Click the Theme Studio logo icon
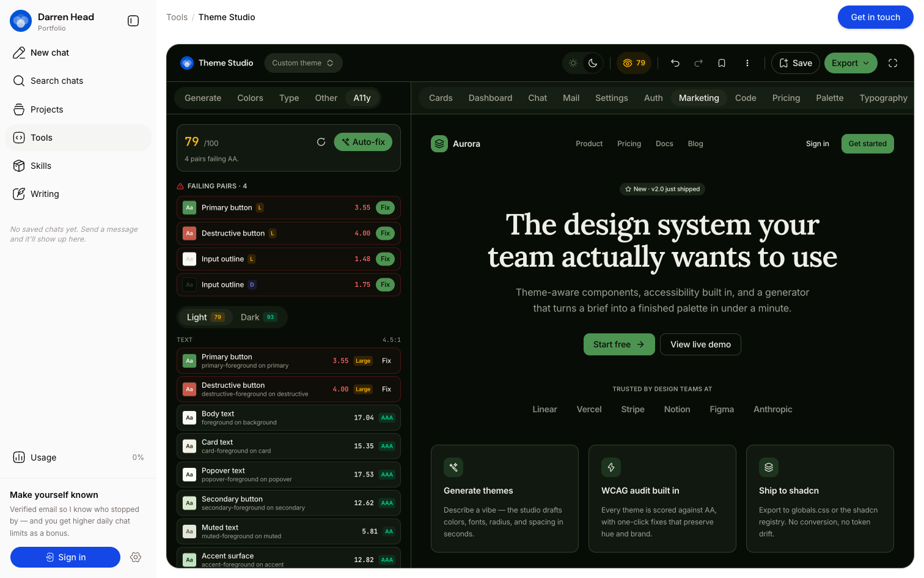 coord(187,63)
